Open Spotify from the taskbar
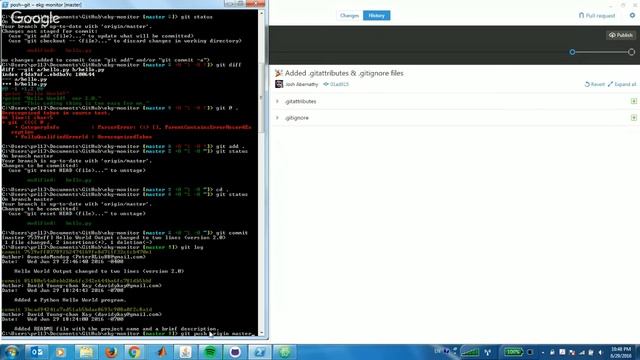Image resolution: width=640 pixels, height=360 pixels. point(211,352)
